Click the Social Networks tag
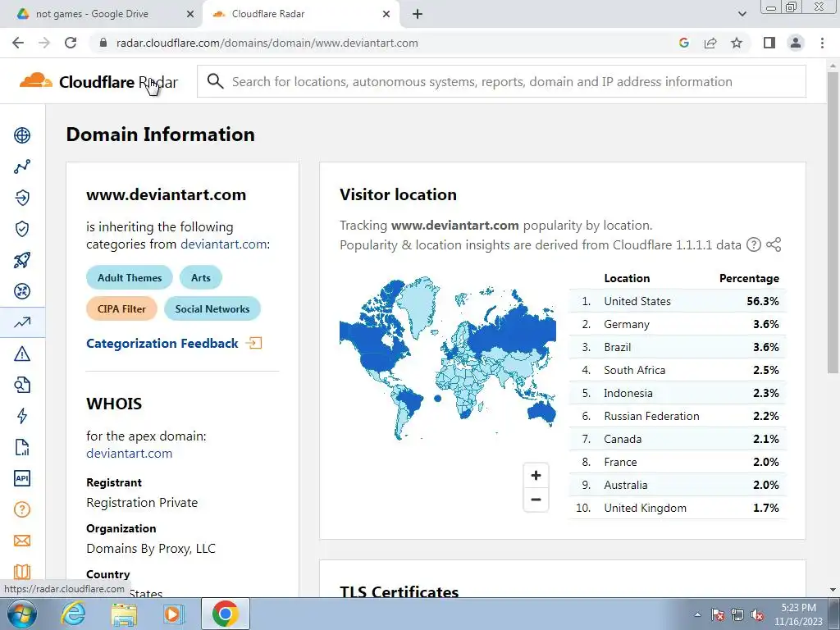The width and height of the screenshot is (840, 630). 212,308
